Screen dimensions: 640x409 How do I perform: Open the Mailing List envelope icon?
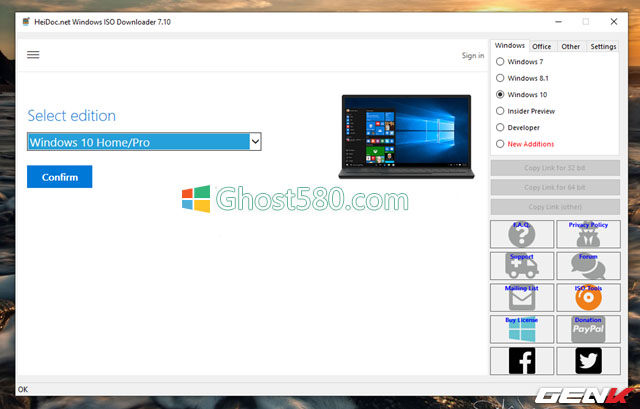522,298
